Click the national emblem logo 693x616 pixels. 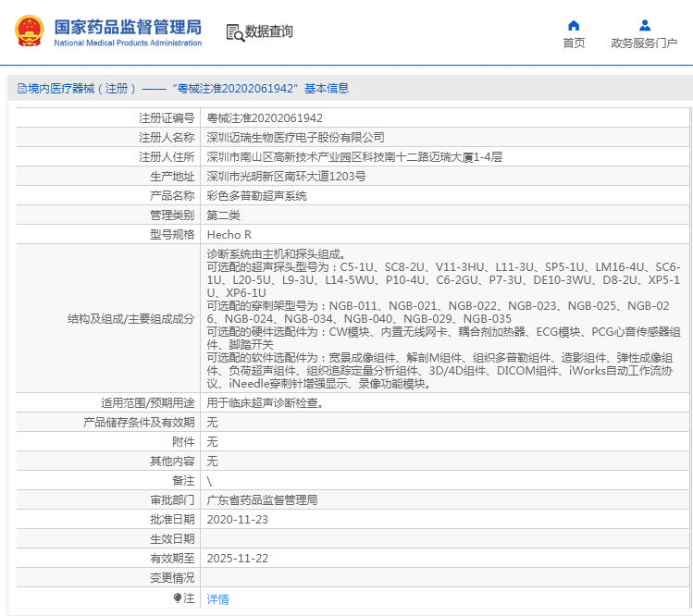[x=30, y=31]
